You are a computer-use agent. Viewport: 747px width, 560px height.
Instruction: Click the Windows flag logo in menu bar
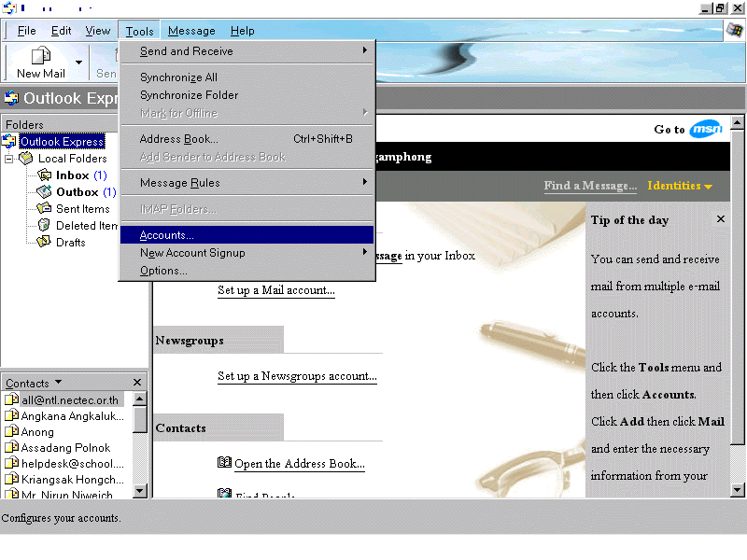[734, 31]
